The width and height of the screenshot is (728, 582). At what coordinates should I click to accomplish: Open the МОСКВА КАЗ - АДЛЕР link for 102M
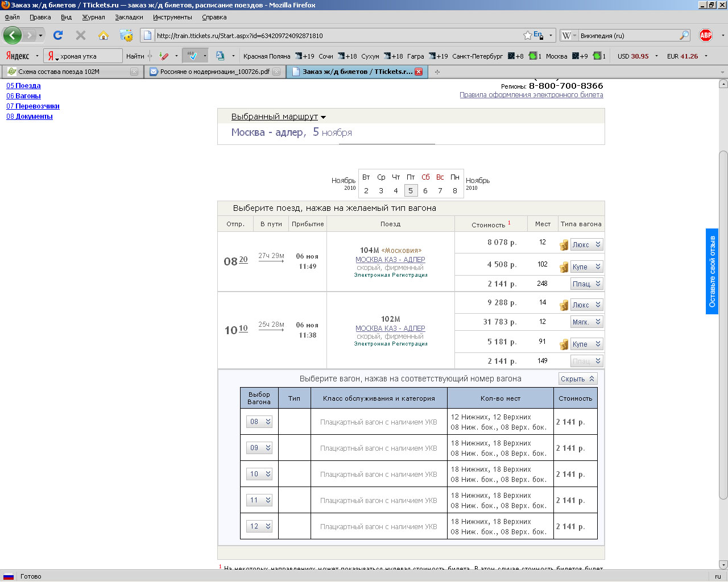(x=390, y=328)
